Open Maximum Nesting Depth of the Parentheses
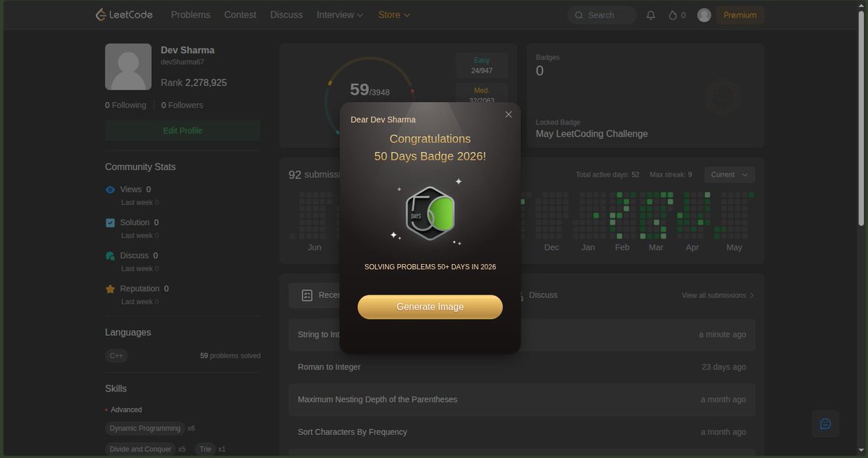The height and width of the screenshot is (458, 868). [522, 399]
